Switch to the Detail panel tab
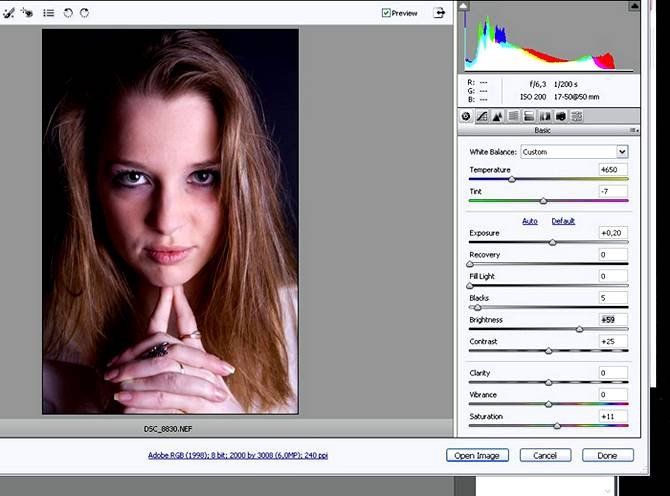The height and width of the screenshot is (496, 670). click(497, 116)
